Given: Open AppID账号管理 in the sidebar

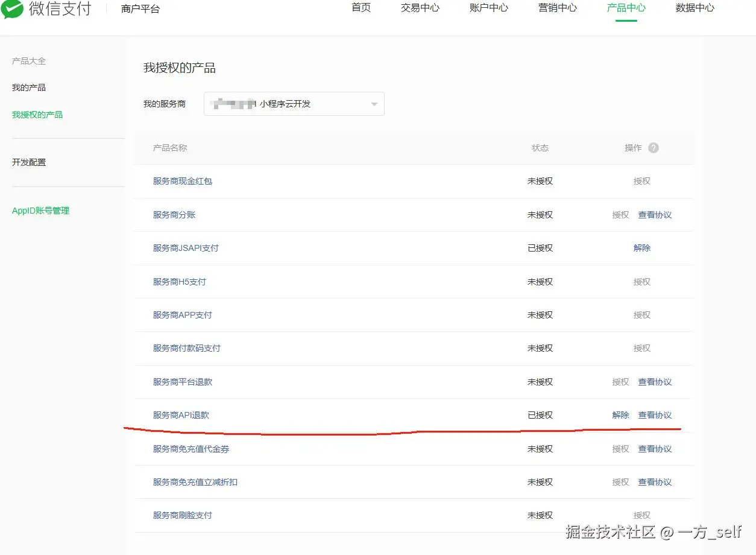Looking at the screenshot, I should coord(41,211).
